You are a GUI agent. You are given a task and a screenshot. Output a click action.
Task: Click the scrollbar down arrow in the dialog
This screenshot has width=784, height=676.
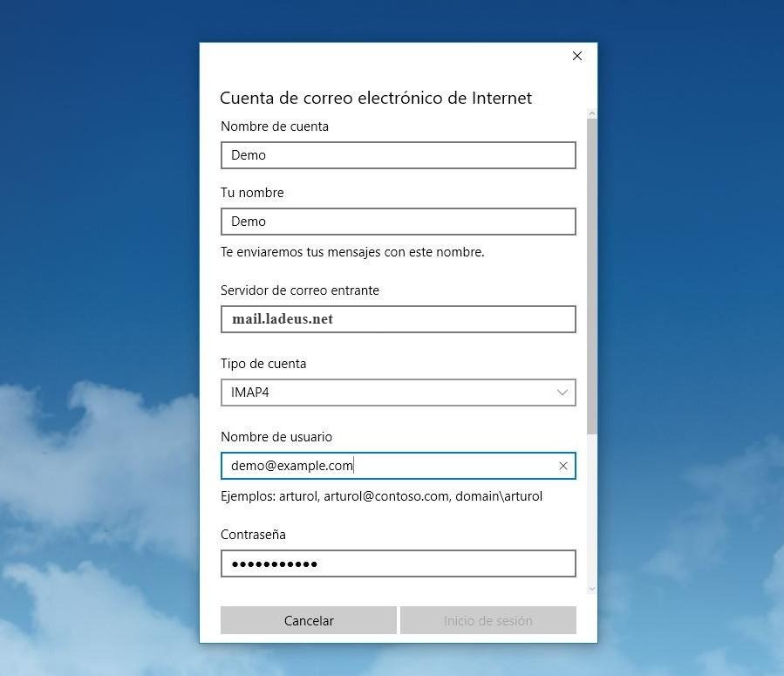(x=592, y=589)
